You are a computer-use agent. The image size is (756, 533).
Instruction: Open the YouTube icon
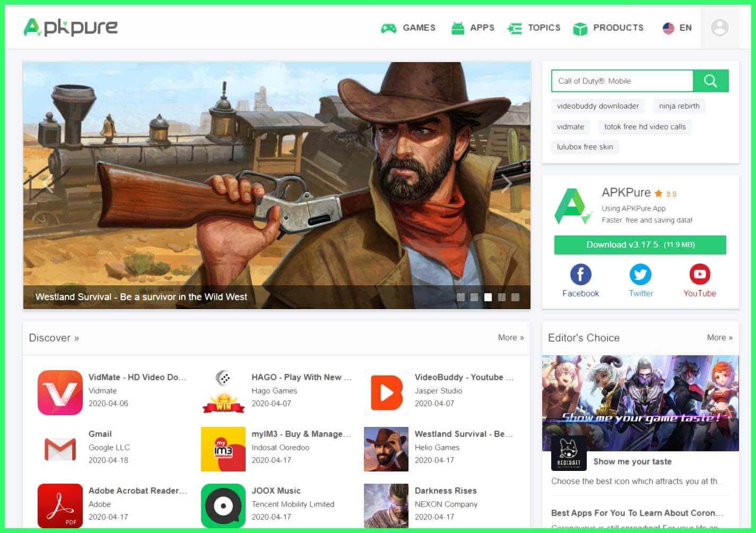point(700,274)
